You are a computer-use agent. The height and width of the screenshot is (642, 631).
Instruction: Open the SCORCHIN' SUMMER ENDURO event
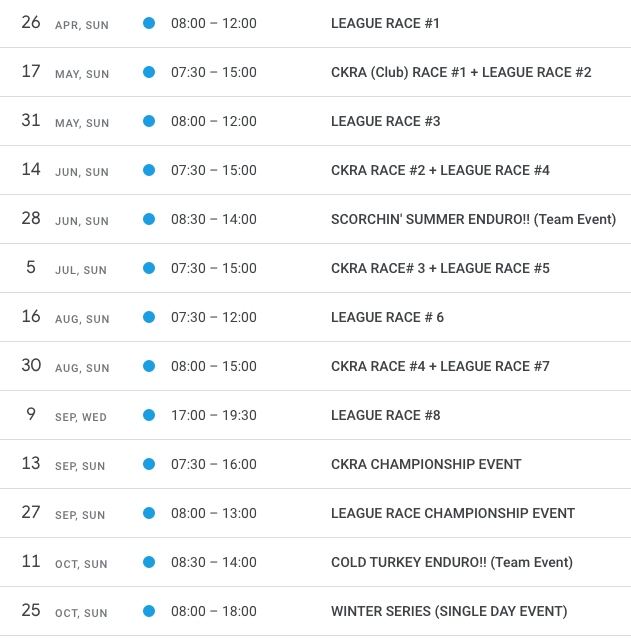point(473,219)
